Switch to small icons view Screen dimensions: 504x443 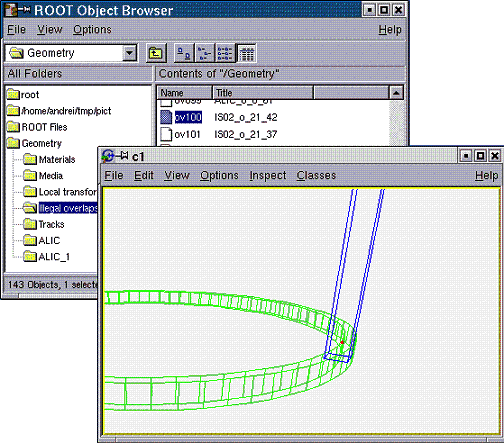(204, 53)
